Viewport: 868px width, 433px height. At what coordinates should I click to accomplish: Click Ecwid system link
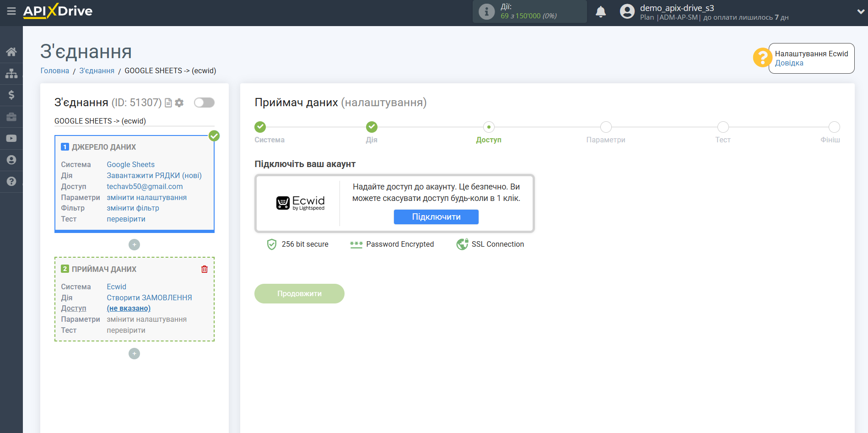[x=116, y=287]
